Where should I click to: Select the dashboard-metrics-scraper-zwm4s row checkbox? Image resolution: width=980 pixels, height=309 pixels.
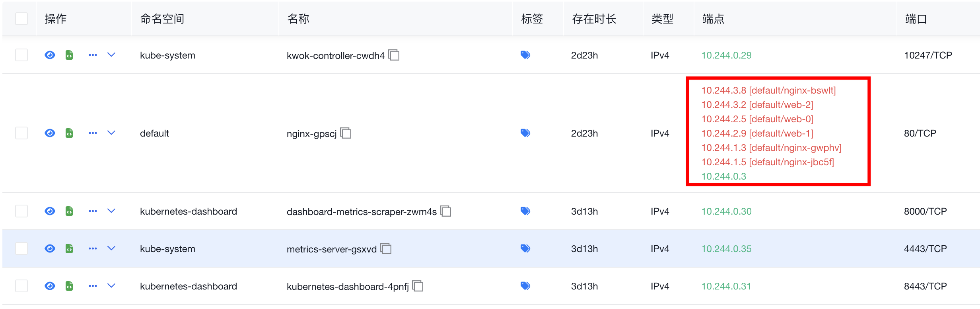coord(21,211)
